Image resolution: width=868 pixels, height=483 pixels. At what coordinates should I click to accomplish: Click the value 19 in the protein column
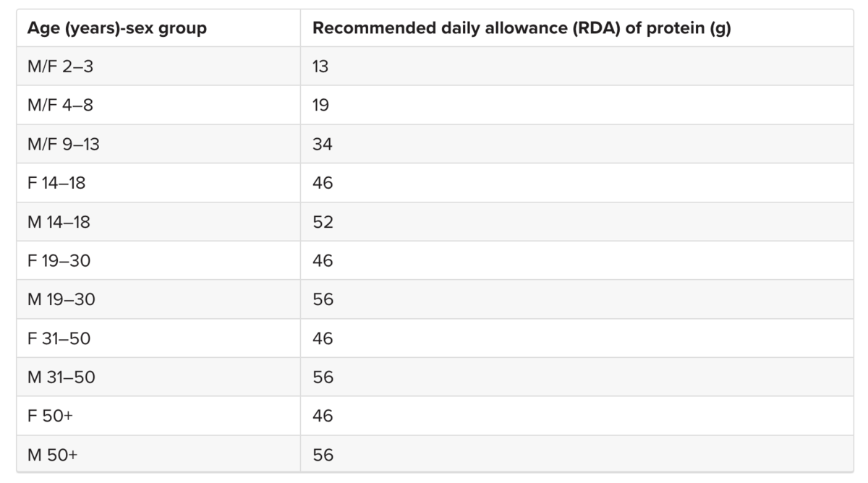321,106
